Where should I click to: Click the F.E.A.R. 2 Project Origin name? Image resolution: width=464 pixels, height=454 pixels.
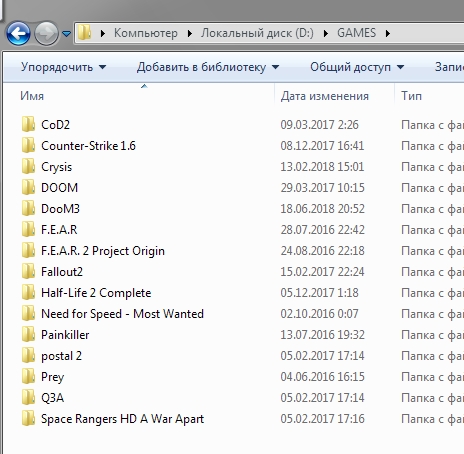(x=103, y=251)
